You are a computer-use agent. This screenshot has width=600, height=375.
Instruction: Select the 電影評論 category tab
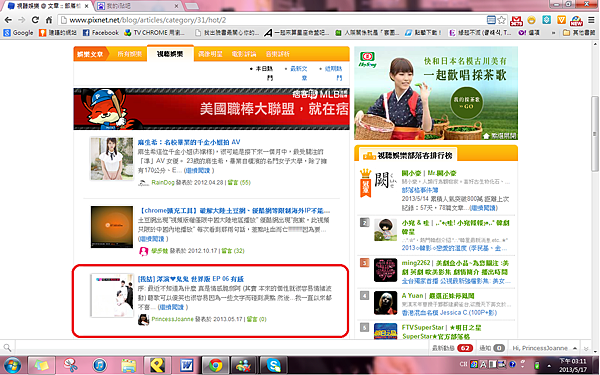click(244, 54)
